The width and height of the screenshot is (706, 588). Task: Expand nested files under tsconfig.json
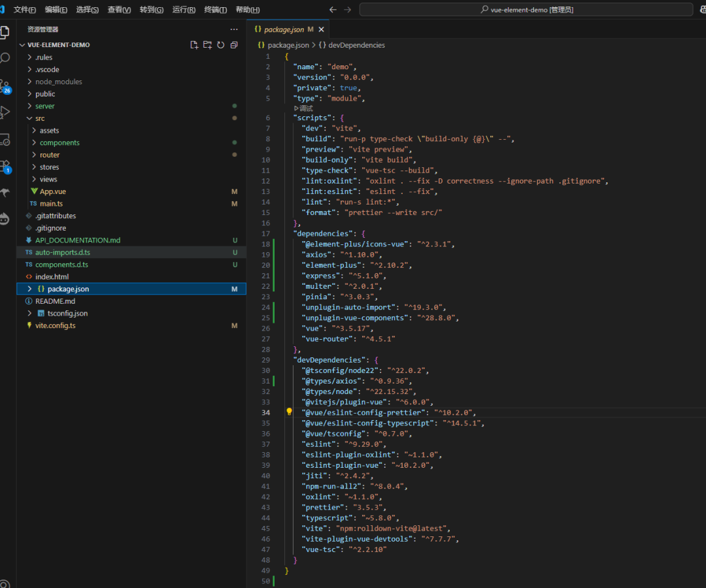pyautogui.click(x=29, y=313)
